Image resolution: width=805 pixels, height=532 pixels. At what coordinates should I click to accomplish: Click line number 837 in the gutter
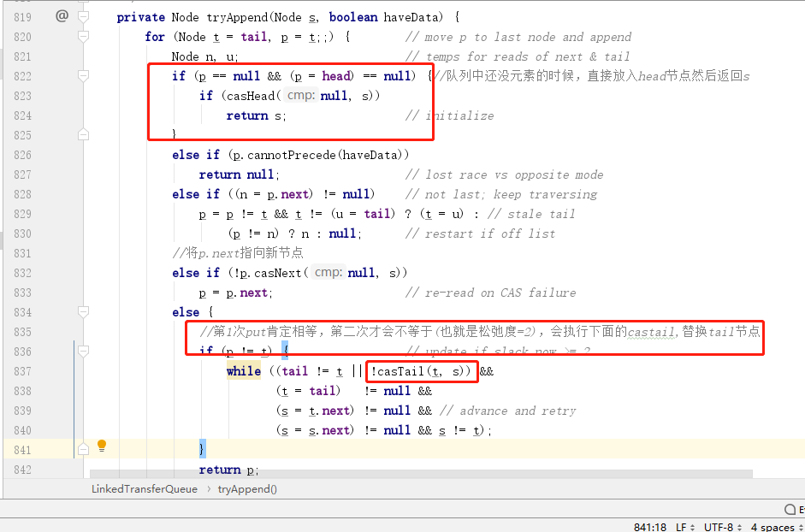click(x=22, y=371)
